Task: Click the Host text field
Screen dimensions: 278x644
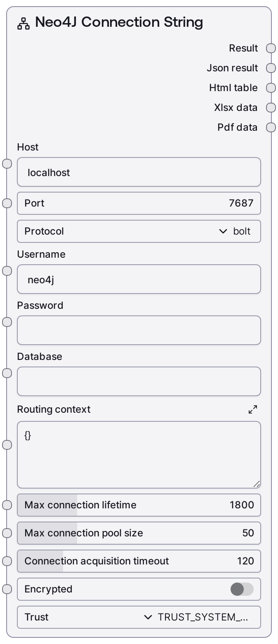Action: (139, 172)
